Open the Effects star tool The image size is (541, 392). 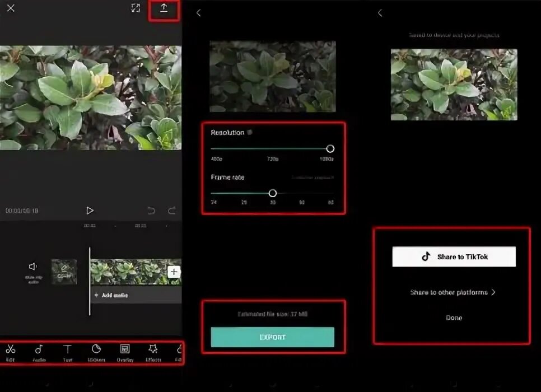tap(153, 353)
